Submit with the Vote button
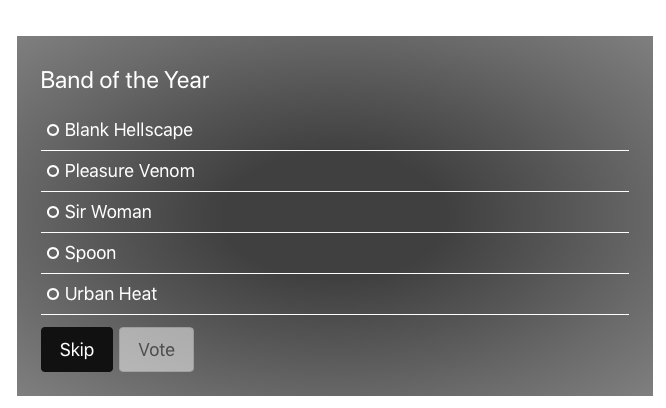Image resolution: width=666 pixels, height=408 pixels. [x=156, y=349]
